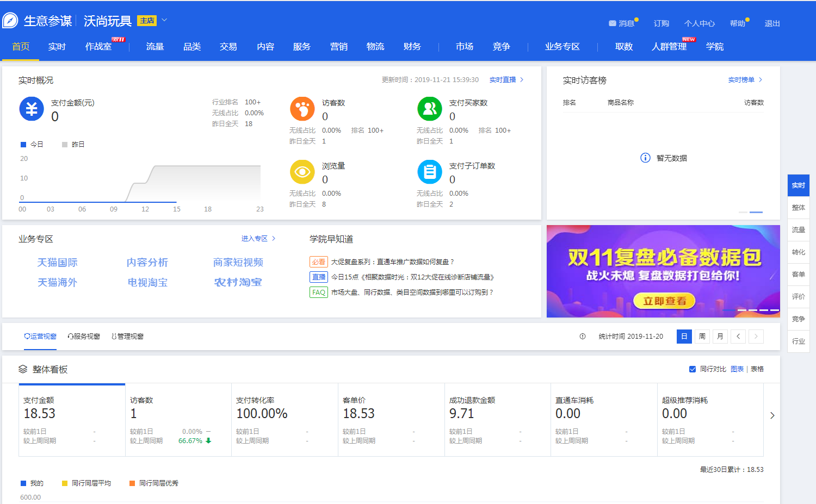This screenshot has width=816, height=504.
Task: Switch to 运营视窗 tab
Action: [40, 336]
